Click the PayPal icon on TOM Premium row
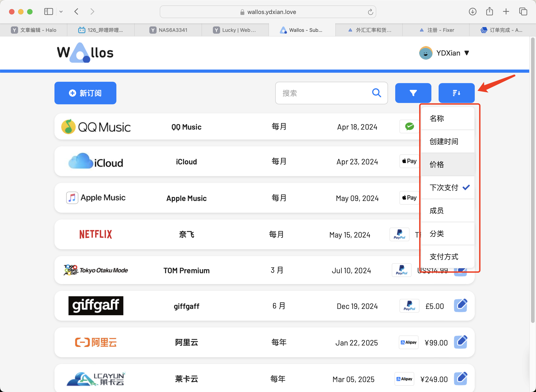Image resolution: width=536 pixels, height=392 pixels. coord(402,270)
